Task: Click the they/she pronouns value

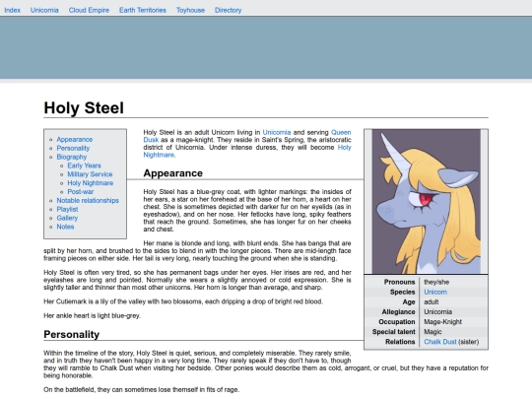Action: coord(436,282)
